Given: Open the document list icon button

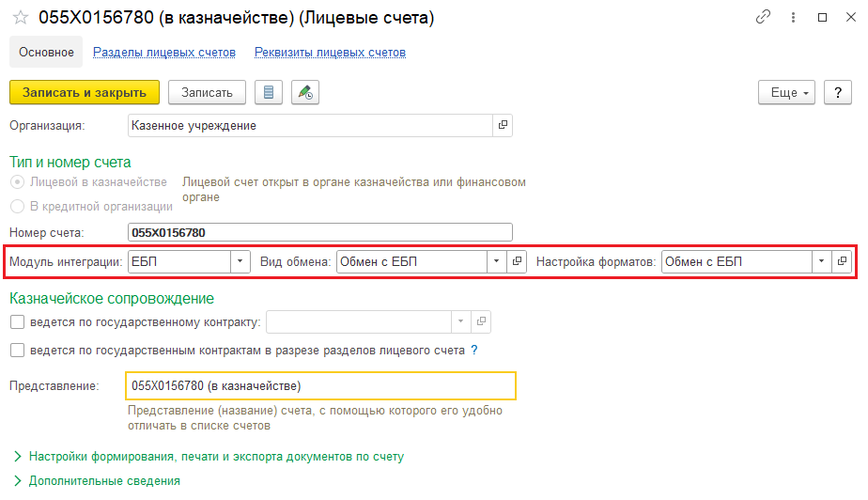Looking at the screenshot, I should pos(269,92).
